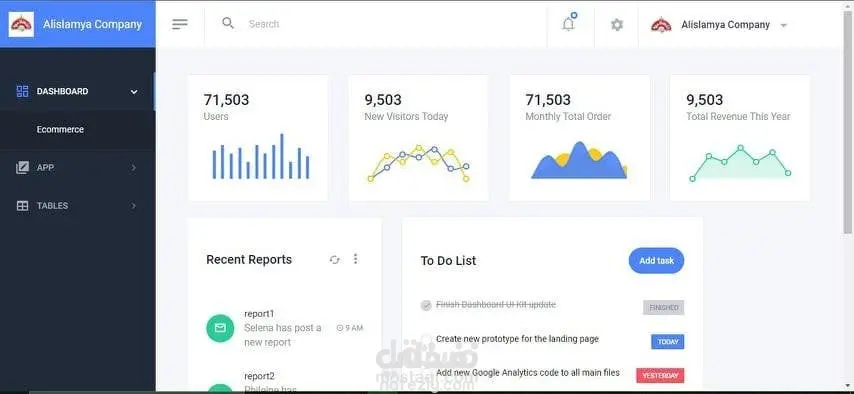Collapse the Dashboard menu chevron

point(134,92)
